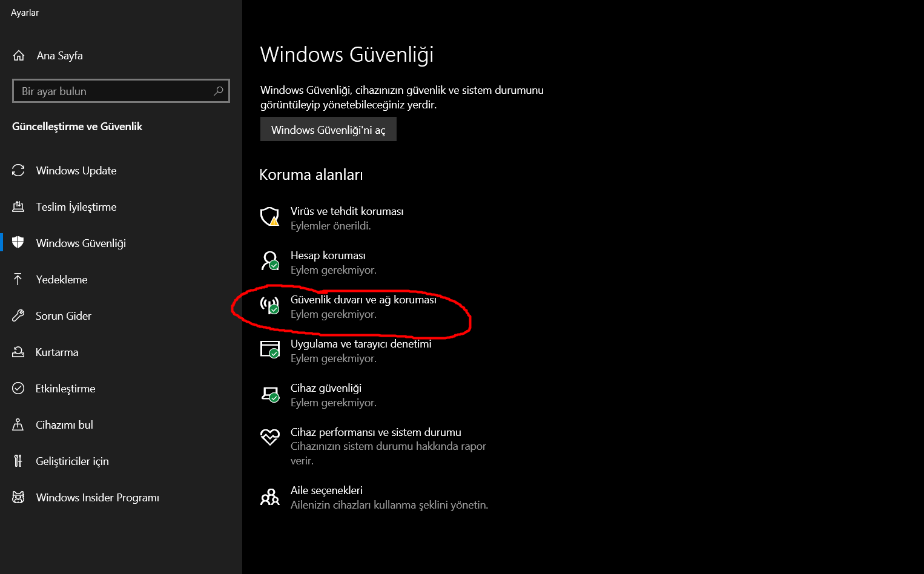Click Ailenizin cihazları kullanma şeklini yönetin text
This screenshot has width=924, height=574.
tap(389, 505)
